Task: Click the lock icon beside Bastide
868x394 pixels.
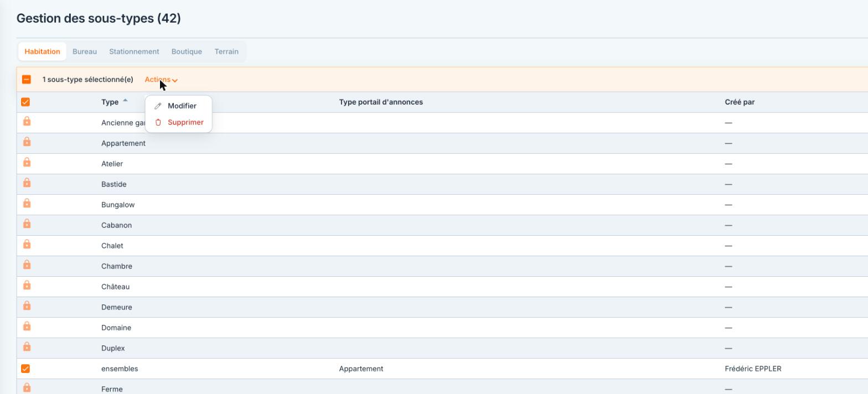Action: coord(27,183)
